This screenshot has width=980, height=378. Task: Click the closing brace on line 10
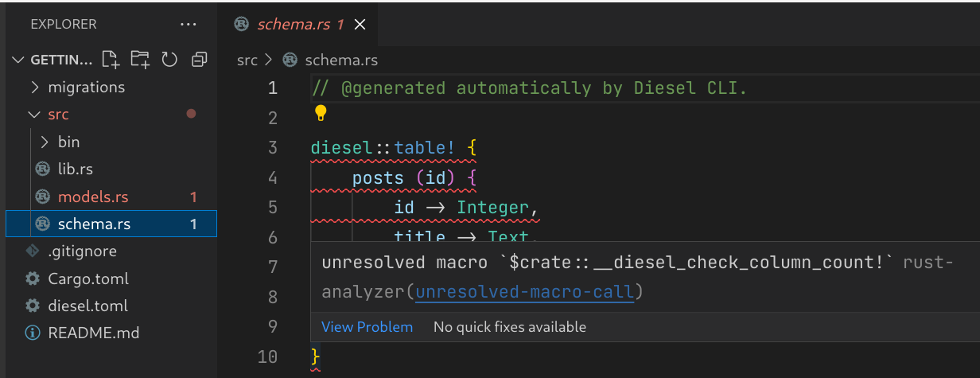click(x=315, y=356)
